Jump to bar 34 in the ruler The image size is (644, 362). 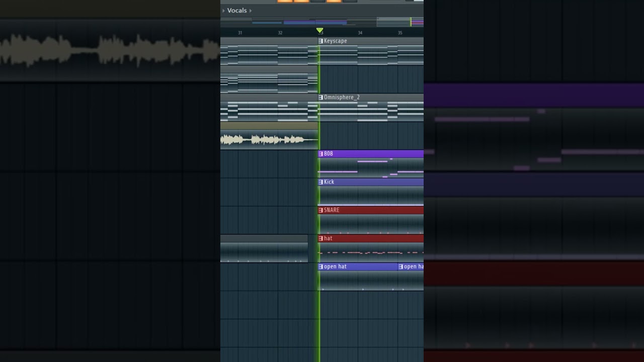click(x=360, y=33)
